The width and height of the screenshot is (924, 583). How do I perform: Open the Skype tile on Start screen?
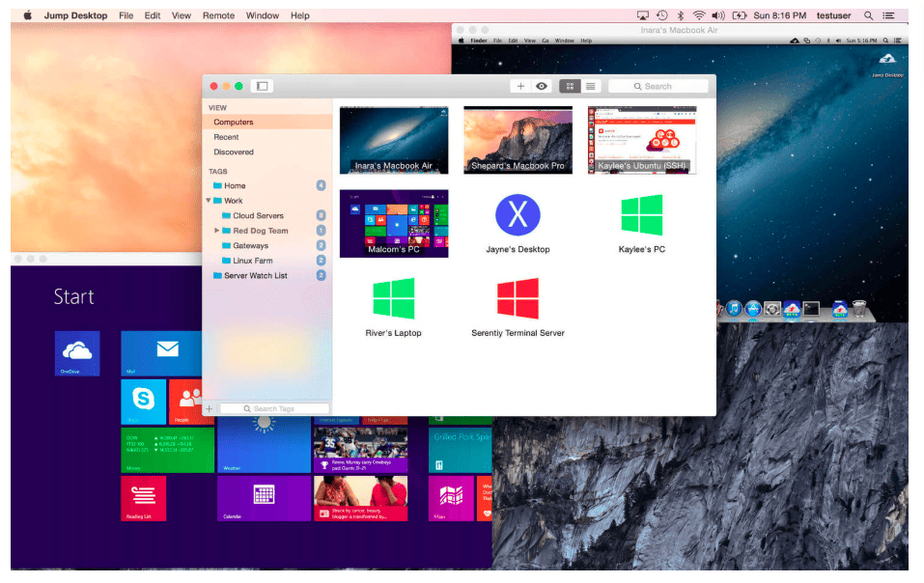pos(143,402)
